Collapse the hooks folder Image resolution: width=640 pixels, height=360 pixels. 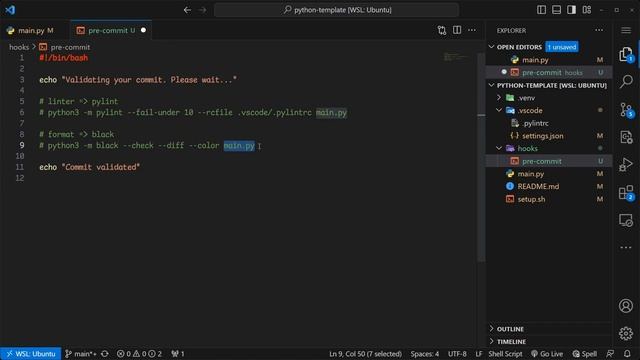(499, 149)
